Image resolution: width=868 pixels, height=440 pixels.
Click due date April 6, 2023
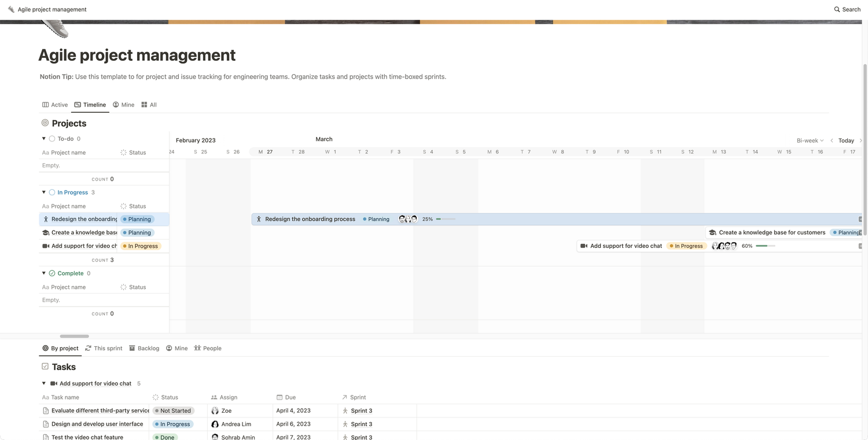pos(293,424)
